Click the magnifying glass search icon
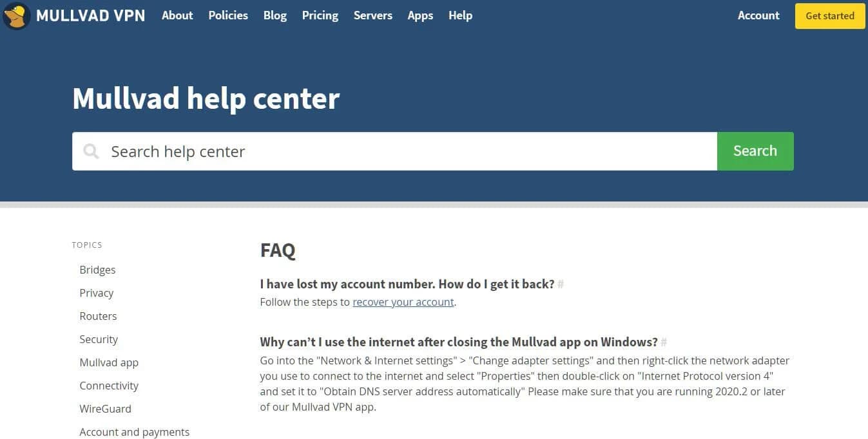 92,151
